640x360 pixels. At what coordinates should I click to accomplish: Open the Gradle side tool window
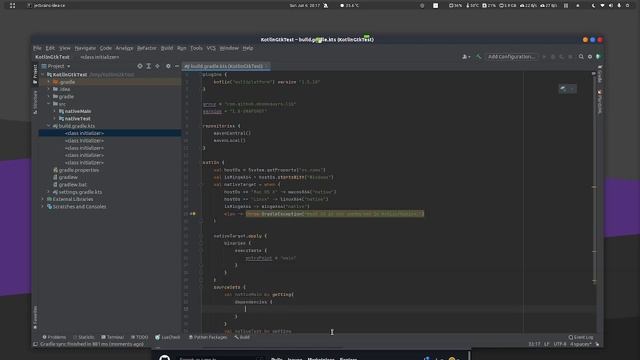click(600, 73)
